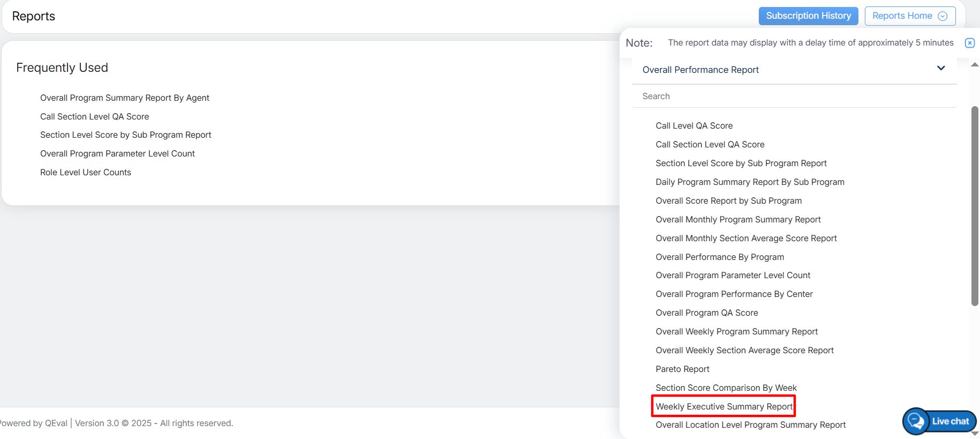
Task: Open the Pareto Report
Action: [x=682, y=369]
